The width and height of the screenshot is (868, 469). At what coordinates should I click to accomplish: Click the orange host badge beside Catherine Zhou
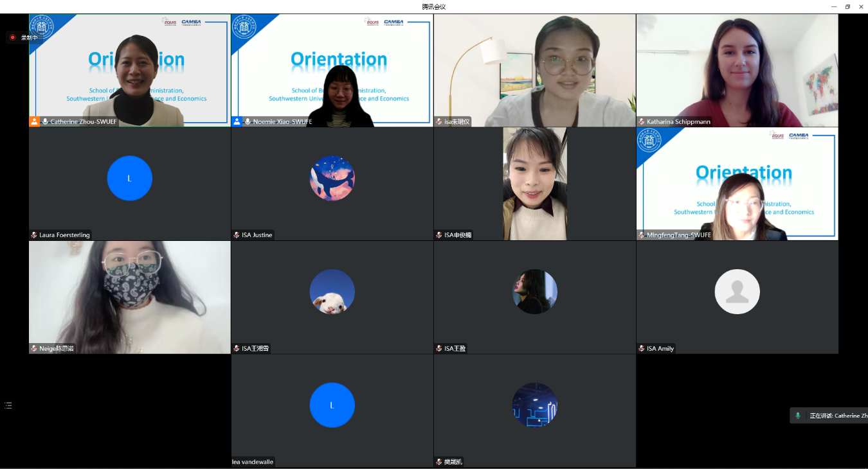tap(34, 121)
